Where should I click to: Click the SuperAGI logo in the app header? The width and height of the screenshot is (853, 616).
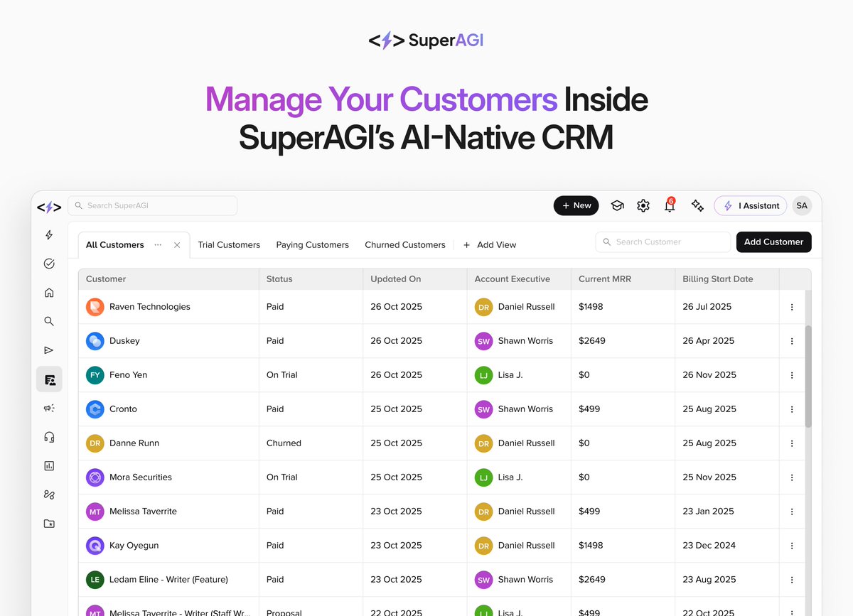[49, 207]
